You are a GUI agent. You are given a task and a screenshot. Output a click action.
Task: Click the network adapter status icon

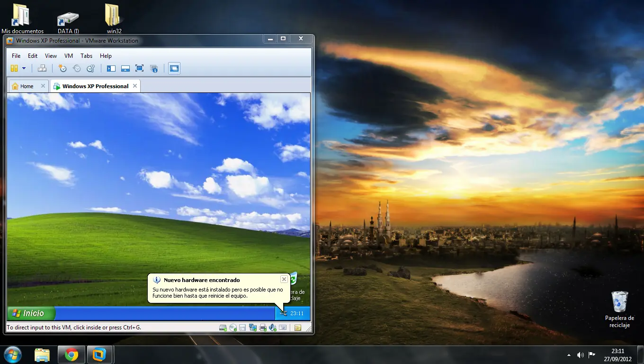tap(252, 328)
